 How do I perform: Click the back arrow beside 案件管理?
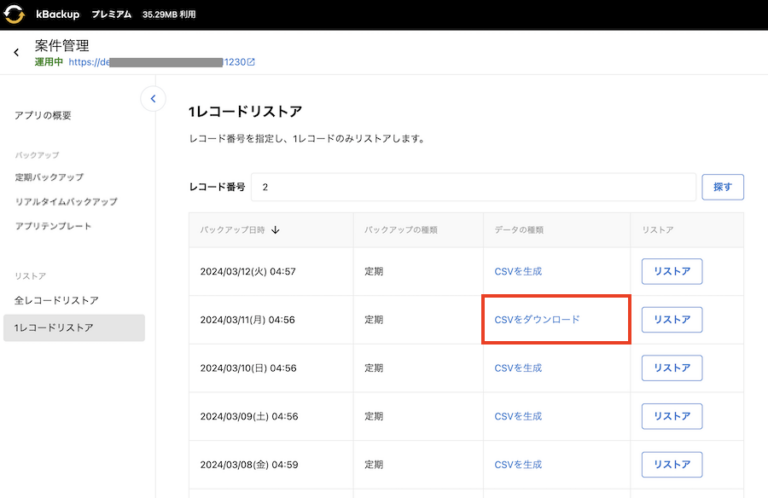tap(16, 53)
